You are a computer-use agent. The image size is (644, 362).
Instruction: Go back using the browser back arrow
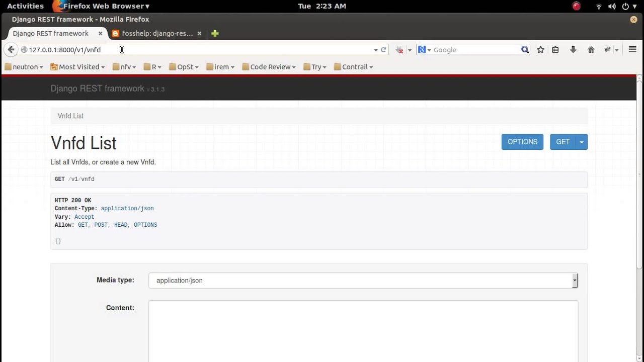pyautogui.click(x=11, y=50)
